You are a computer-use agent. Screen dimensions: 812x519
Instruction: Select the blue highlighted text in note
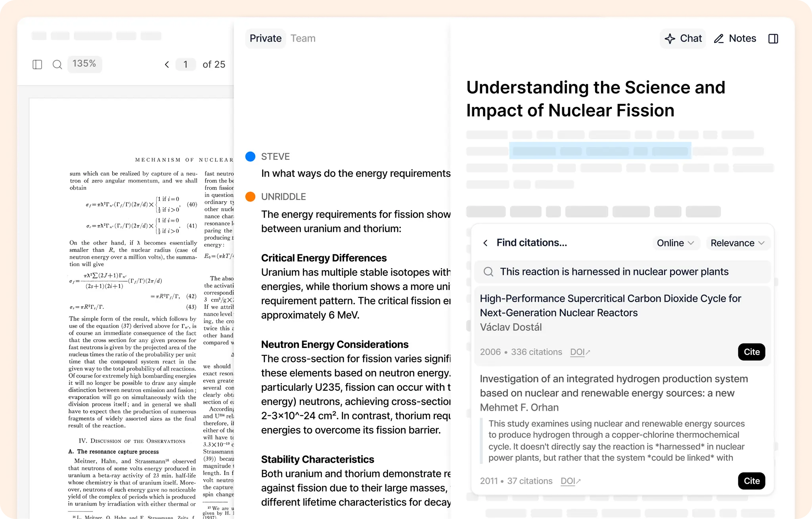[x=600, y=151]
